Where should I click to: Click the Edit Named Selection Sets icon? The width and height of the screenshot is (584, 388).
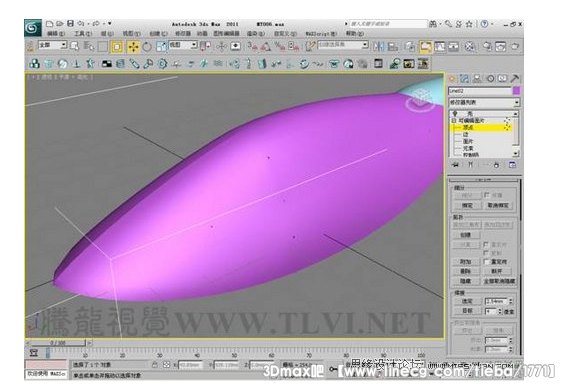[310, 46]
